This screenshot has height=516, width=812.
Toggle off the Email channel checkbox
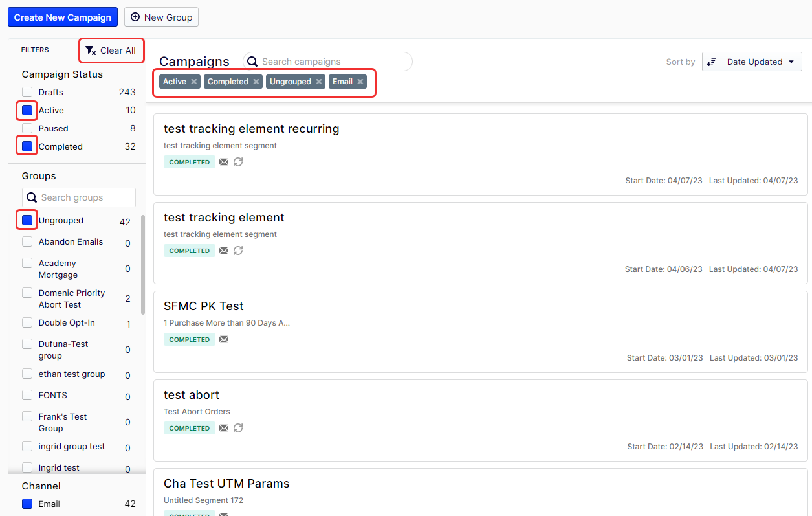pyautogui.click(x=27, y=504)
